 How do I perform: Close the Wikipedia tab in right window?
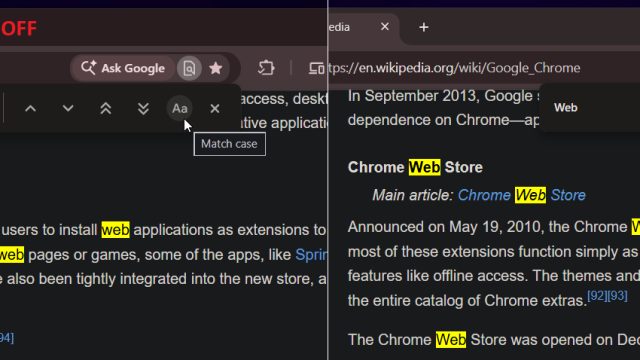point(384,27)
